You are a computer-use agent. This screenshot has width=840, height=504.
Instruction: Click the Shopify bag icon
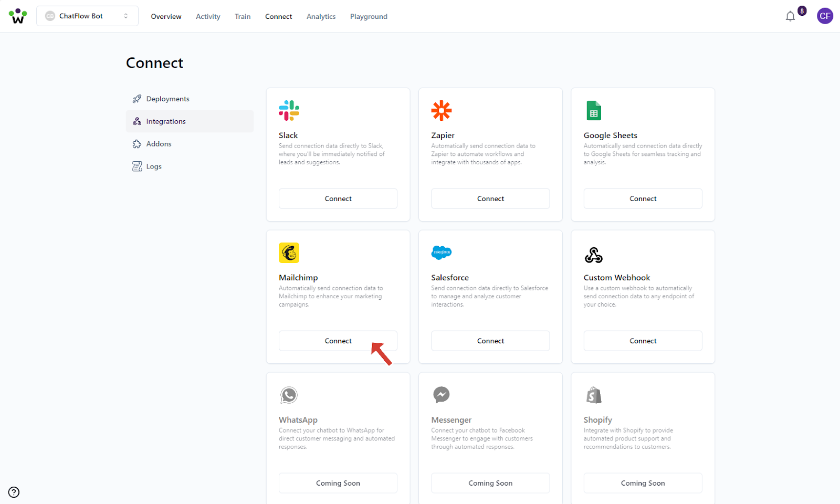594,395
